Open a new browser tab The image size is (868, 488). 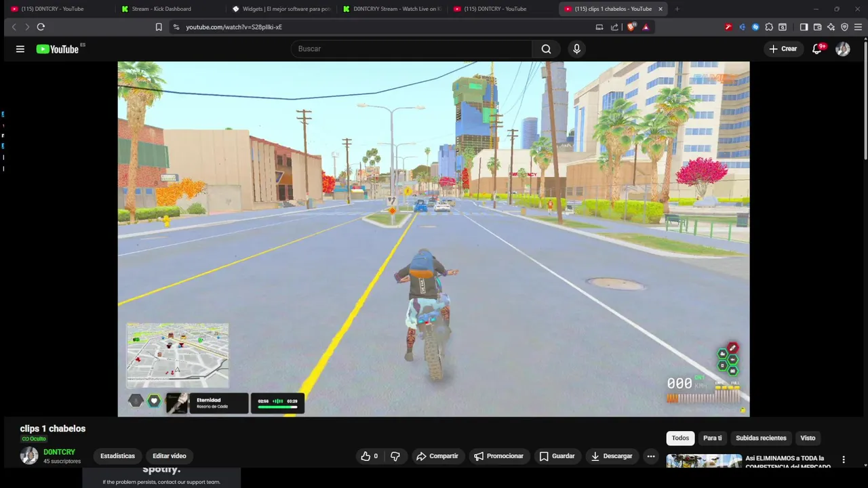click(677, 9)
